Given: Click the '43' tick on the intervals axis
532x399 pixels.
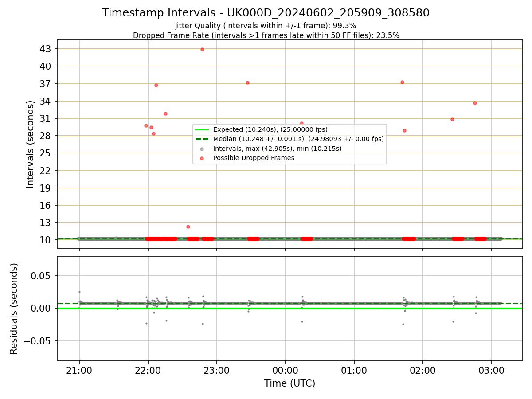Looking at the screenshot, I should [46, 49].
